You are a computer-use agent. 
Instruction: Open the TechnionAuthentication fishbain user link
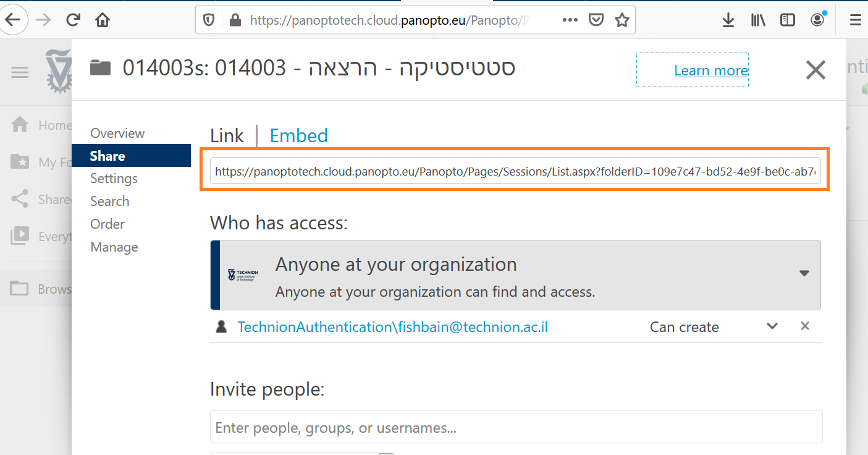392,327
